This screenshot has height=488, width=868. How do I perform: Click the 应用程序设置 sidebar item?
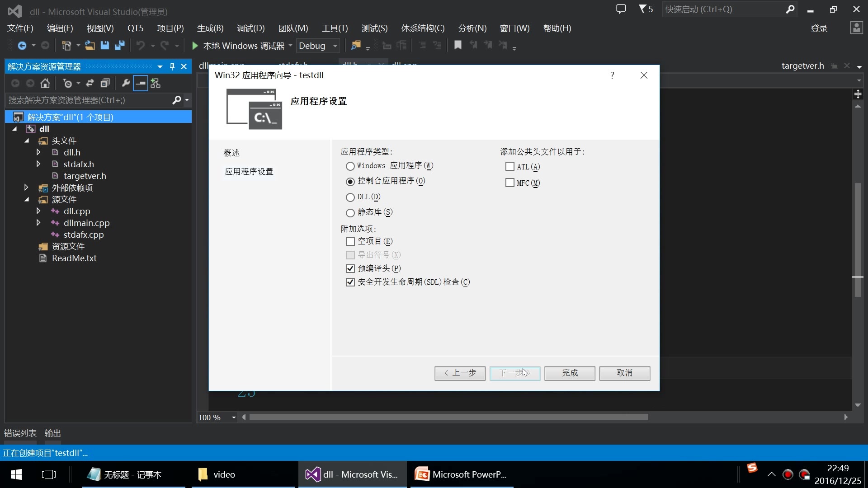[x=249, y=172]
